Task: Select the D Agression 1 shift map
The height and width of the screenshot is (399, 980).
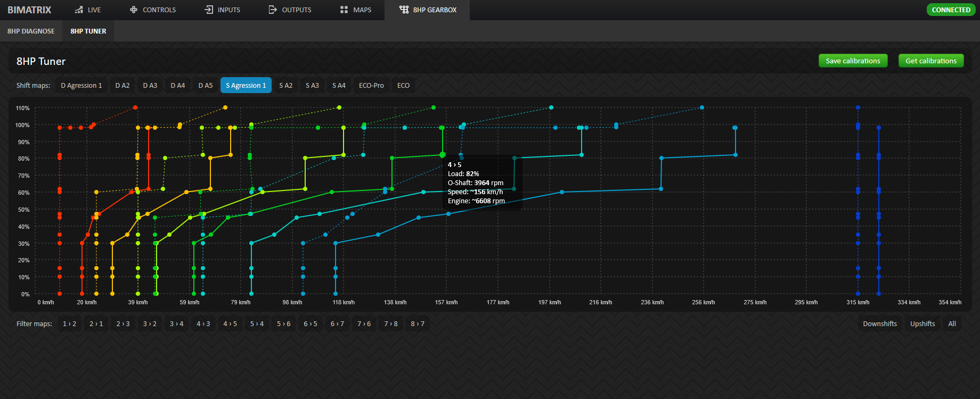Action: [81, 86]
